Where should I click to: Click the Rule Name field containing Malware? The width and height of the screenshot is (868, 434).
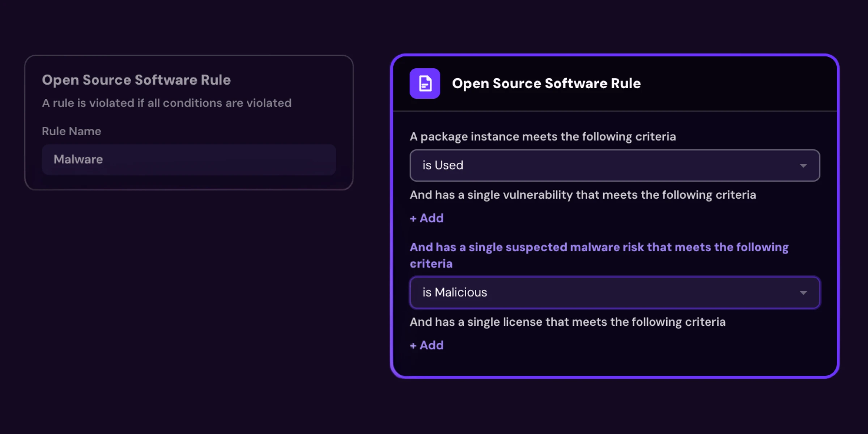click(189, 159)
